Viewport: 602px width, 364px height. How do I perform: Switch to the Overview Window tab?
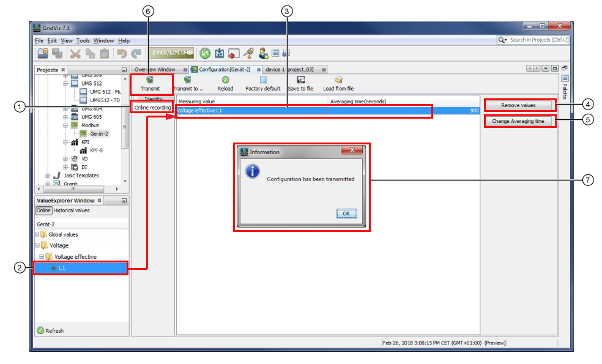tap(155, 70)
